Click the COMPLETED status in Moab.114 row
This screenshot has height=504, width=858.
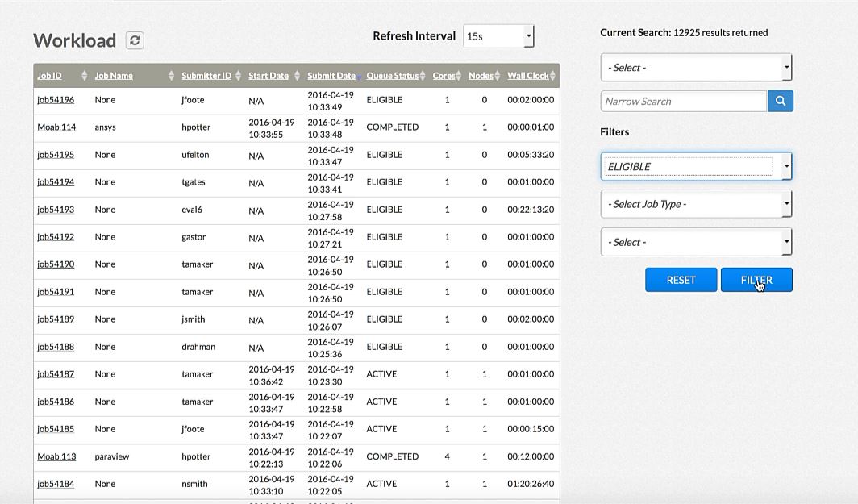[x=393, y=127]
